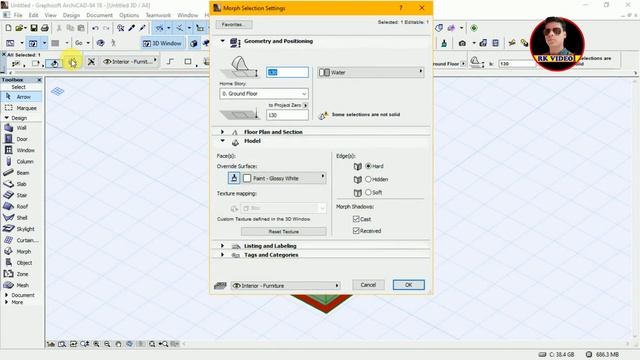The height and width of the screenshot is (360, 640).
Task: Choose the Stair tool
Action: [x=21, y=195]
